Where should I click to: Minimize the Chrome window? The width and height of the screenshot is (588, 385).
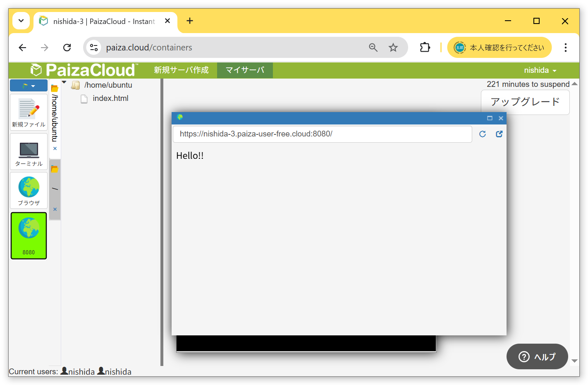pos(508,21)
